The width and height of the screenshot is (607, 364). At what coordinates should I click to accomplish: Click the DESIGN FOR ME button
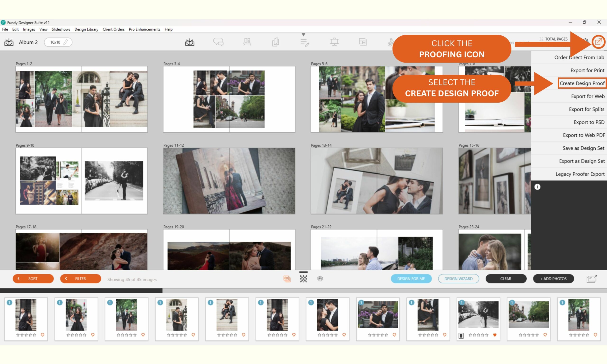411,279
